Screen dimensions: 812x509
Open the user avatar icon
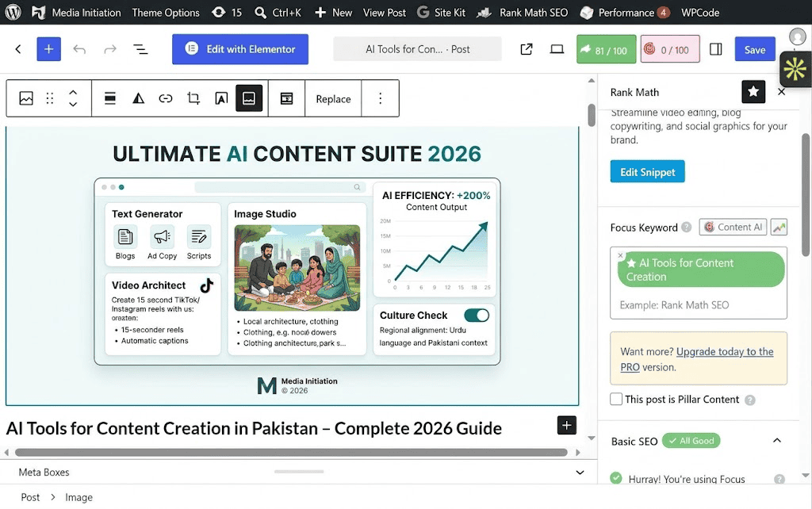coord(798,36)
